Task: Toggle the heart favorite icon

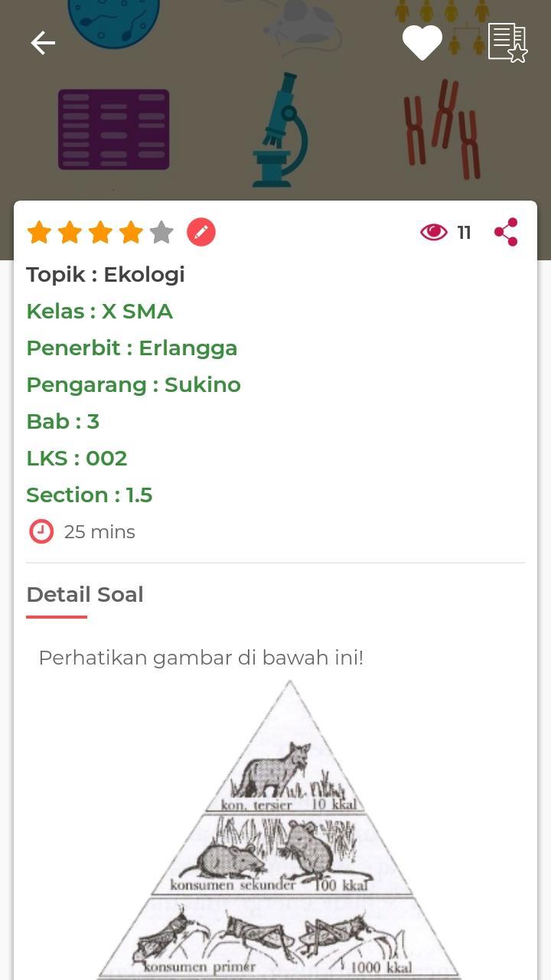Action: point(422,43)
